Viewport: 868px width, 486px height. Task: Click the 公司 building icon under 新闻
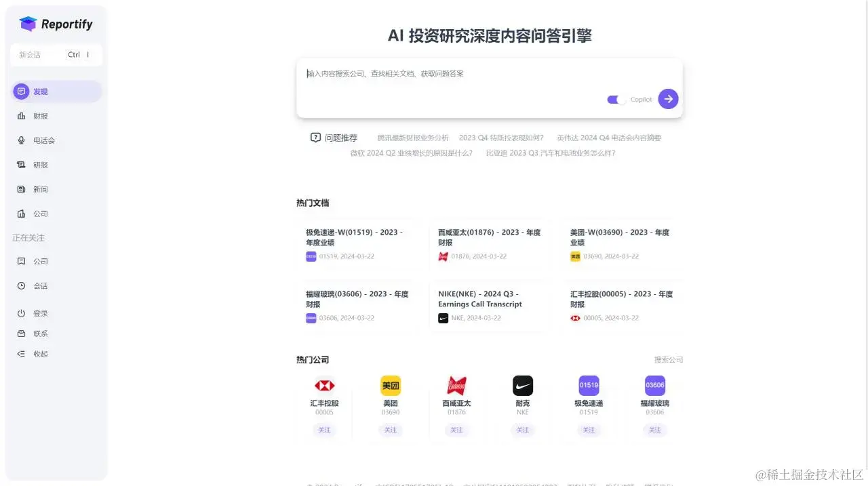coord(21,214)
